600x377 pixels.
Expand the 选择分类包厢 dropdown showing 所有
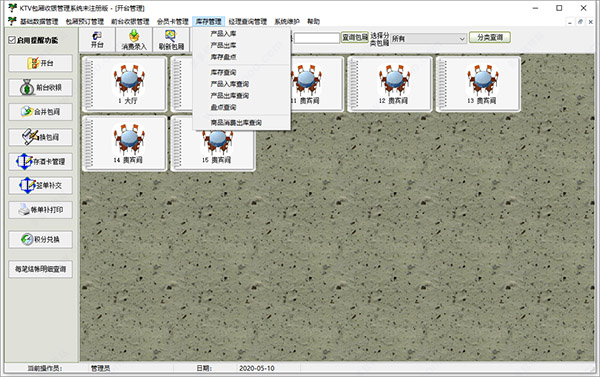(428, 38)
